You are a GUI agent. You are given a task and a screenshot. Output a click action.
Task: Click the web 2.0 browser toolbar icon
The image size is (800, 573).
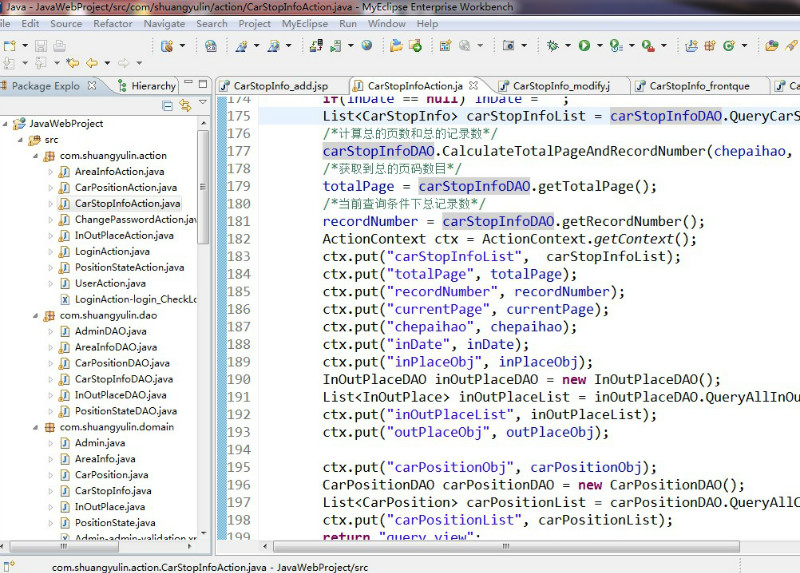point(211,46)
